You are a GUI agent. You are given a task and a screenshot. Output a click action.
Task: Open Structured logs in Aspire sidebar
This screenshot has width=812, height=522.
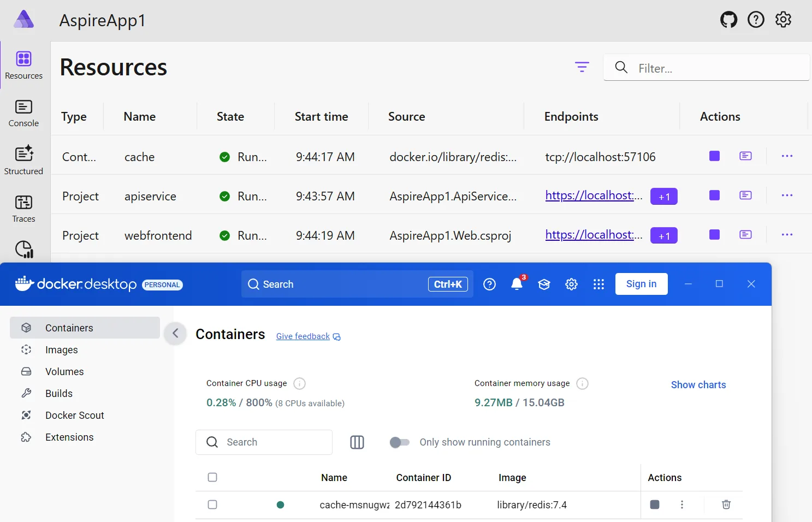[23, 160]
